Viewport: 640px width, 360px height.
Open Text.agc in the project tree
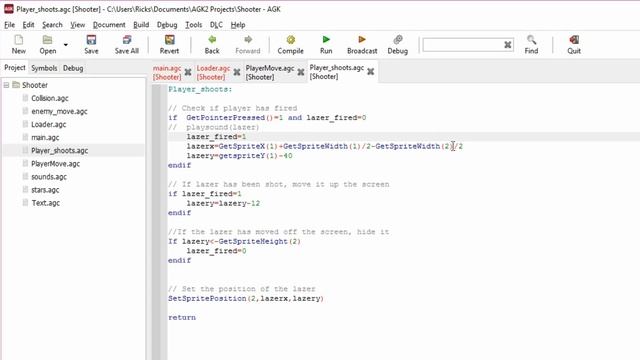point(46,202)
